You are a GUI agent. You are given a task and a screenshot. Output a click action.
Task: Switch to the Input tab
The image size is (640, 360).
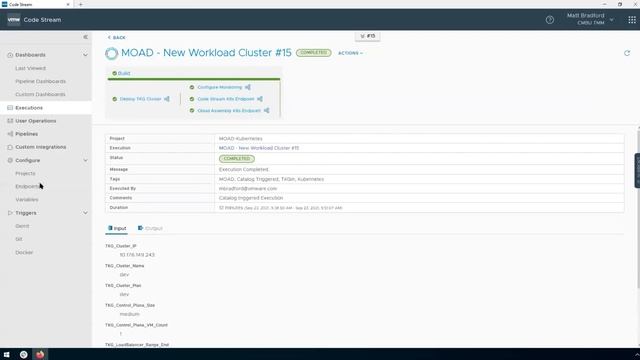click(117, 228)
